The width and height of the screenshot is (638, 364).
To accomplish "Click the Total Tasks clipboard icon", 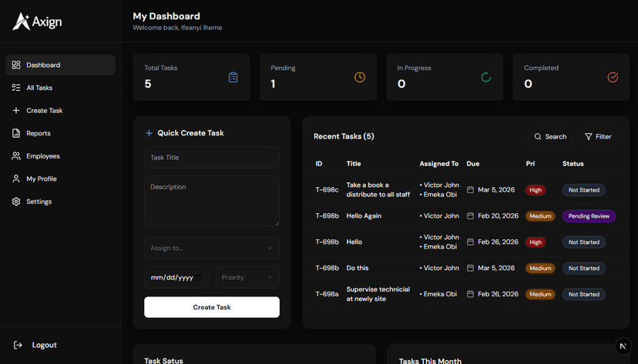I will coord(233,77).
